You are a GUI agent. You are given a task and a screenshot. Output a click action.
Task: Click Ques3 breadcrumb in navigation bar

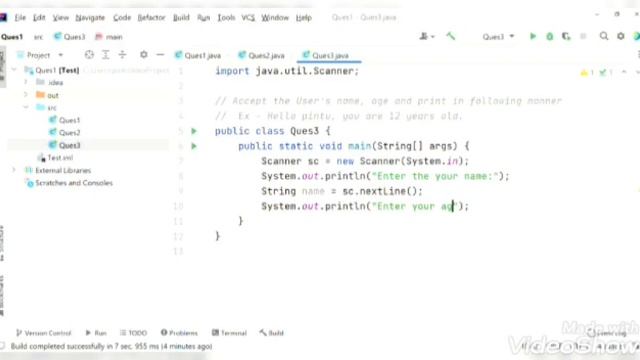pyautogui.click(x=69, y=37)
